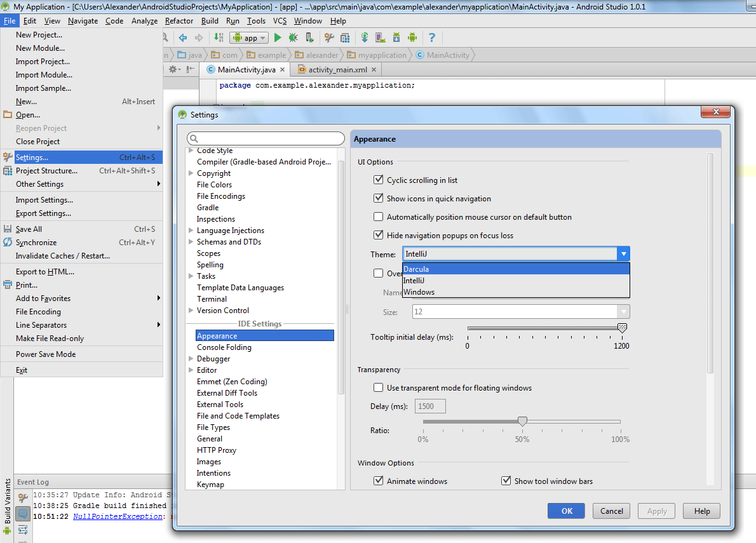Select Keymap in settings tree
756x543 pixels.
coord(210,484)
